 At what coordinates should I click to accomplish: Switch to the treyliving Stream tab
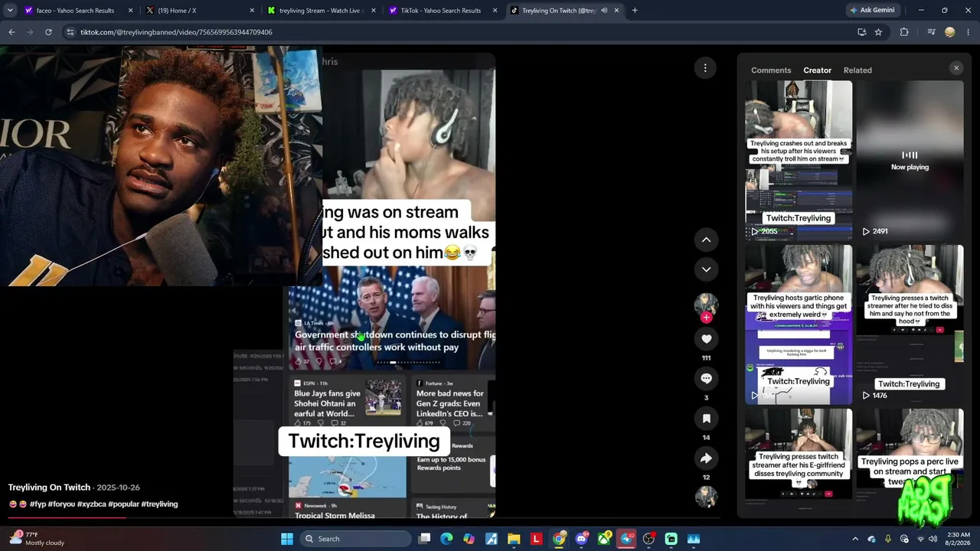pyautogui.click(x=321, y=11)
